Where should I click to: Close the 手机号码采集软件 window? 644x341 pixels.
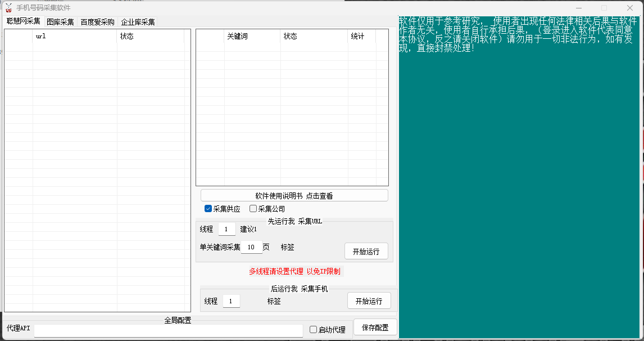630,7
